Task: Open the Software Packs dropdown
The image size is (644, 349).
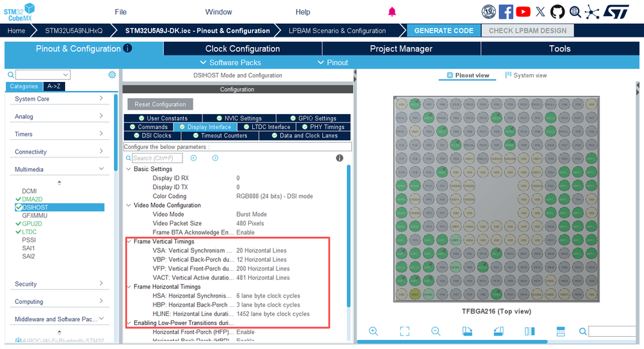Action: point(231,63)
